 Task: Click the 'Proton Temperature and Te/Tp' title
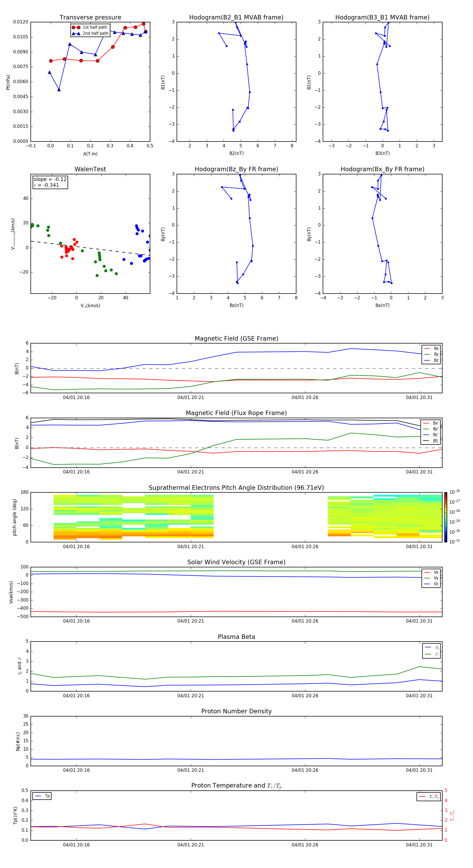236,785
